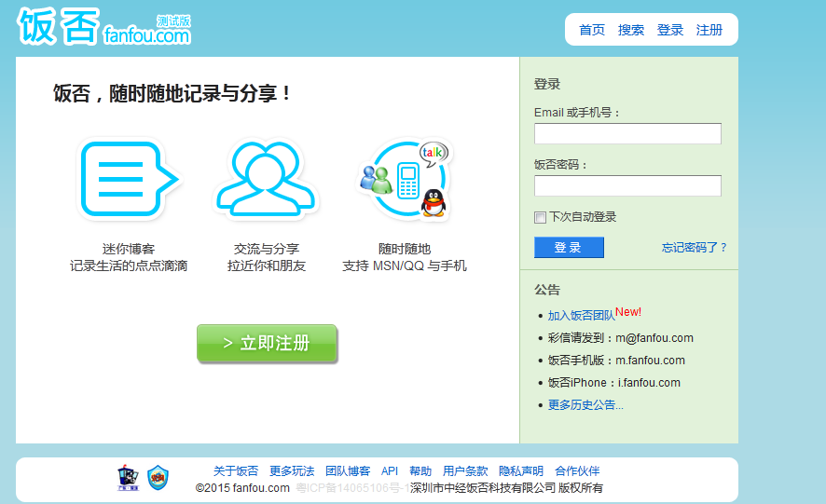This screenshot has width=826, height=504.
Task: Open 搜索 in the top navigation
Action: point(631,30)
